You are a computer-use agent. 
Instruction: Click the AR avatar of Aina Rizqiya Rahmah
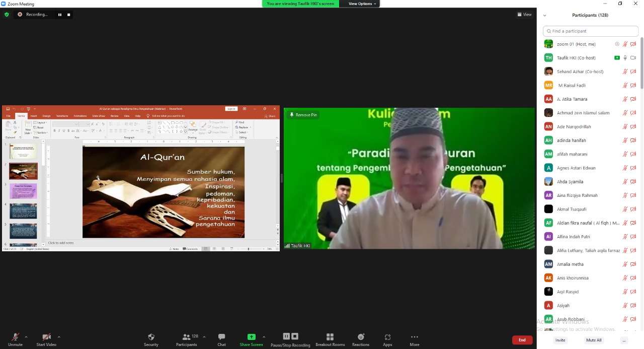[548, 195]
